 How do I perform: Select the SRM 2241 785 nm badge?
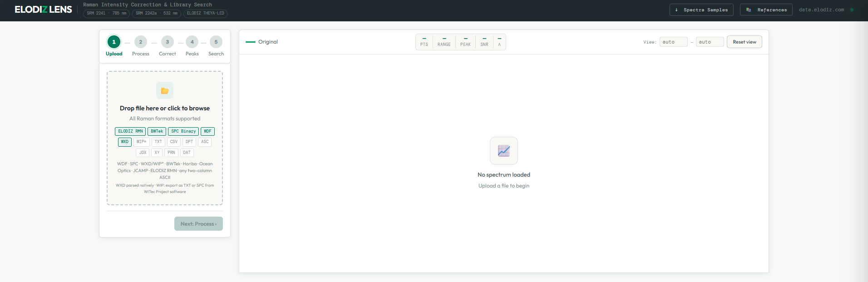pos(106,14)
